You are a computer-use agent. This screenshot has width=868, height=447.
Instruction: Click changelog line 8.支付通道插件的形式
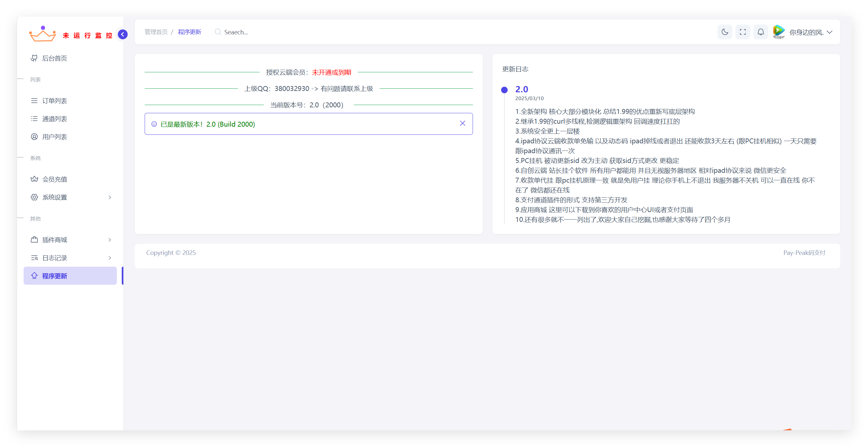tap(571, 200)
